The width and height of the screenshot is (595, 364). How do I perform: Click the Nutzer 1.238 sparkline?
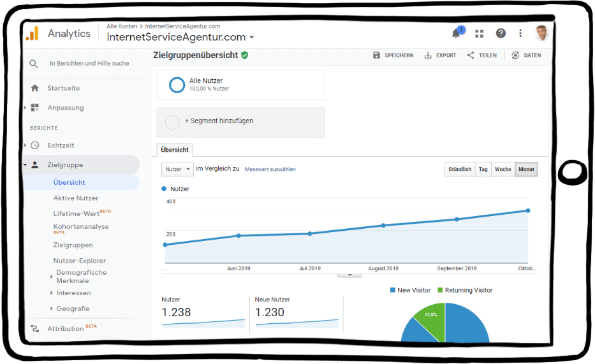pos(203,323)
